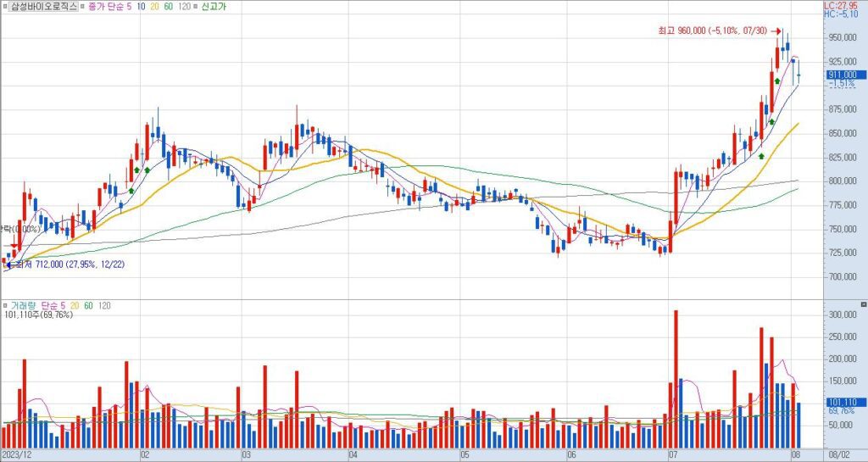Click the 950,000 price axis label
This screenshot has width=868, height=462.
[842, 37]
